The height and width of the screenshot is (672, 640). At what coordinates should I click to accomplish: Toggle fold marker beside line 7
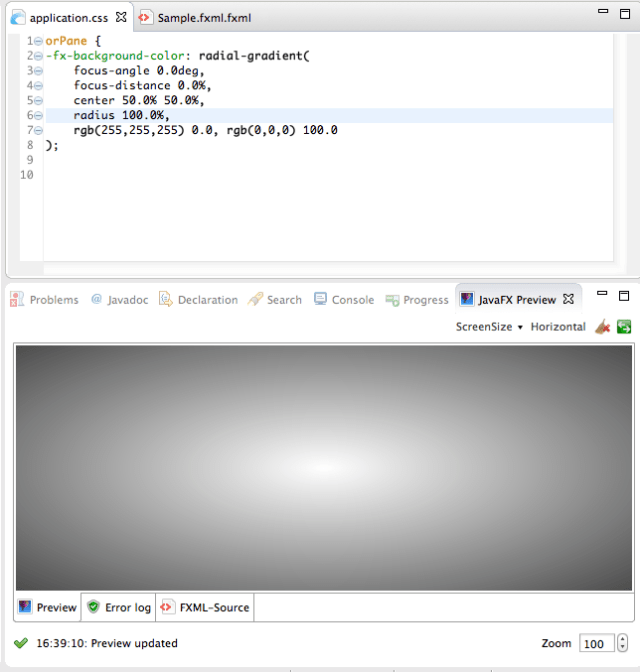(38, 130)
